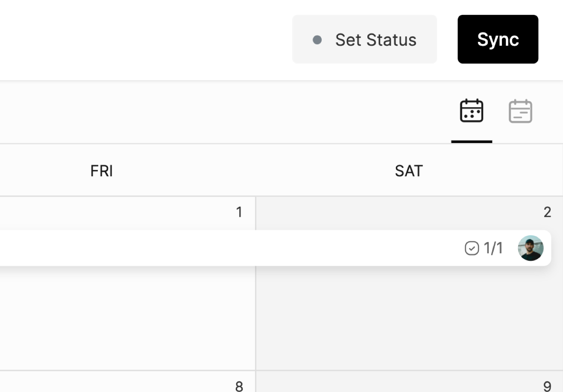Screen dimensions: 563x392
Task: Click the underline beneath the active month view tab
Action: [x=472, y=141]
